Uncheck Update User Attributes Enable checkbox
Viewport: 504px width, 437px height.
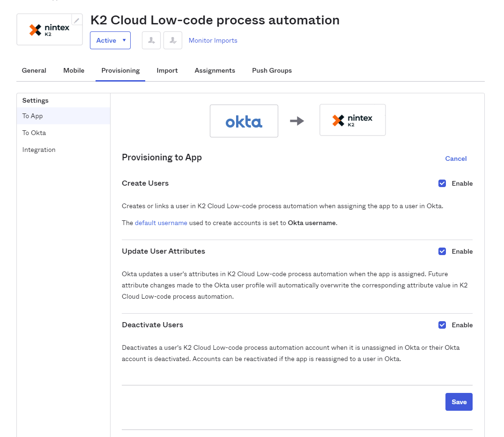(x=442, y=251)
